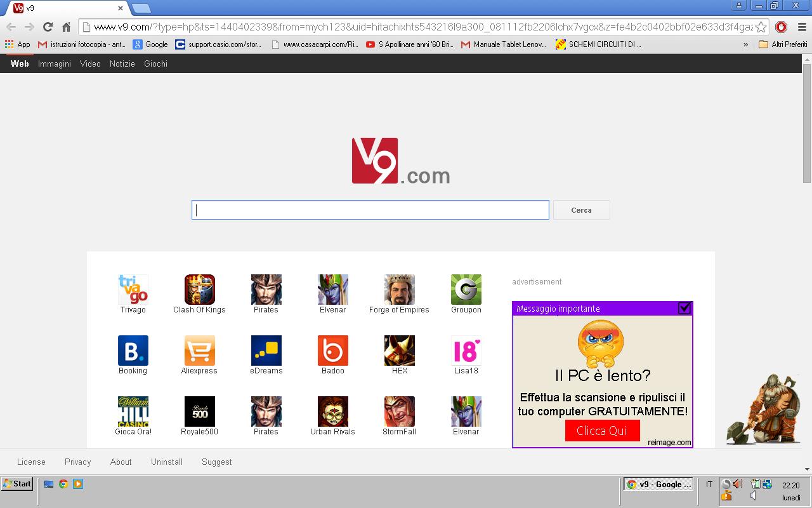812x508 pixels.
Task: Select the Giochi tab
Action: coord(155,63)
